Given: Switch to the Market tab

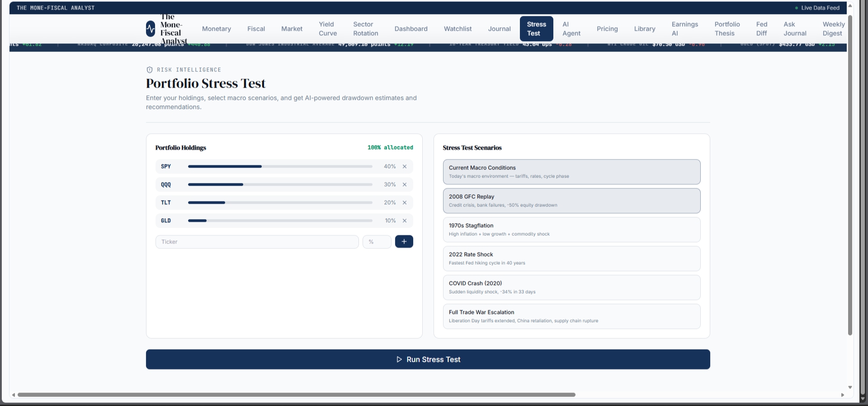Looking at the screenshot, I should (292, 29).
